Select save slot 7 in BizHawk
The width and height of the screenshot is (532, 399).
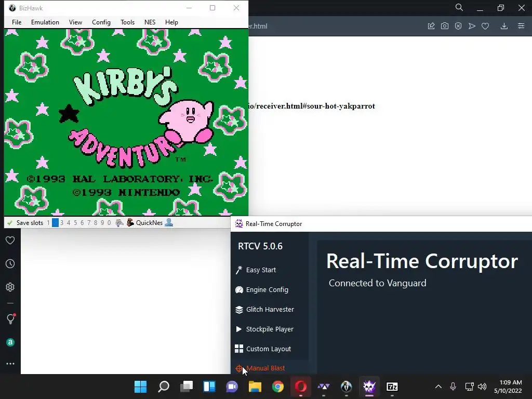click(89, 223)
